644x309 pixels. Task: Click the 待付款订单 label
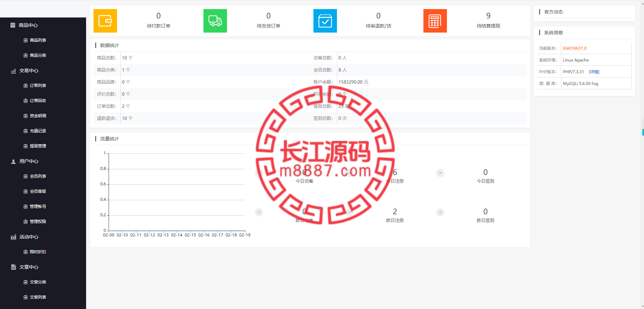(158, 26)
